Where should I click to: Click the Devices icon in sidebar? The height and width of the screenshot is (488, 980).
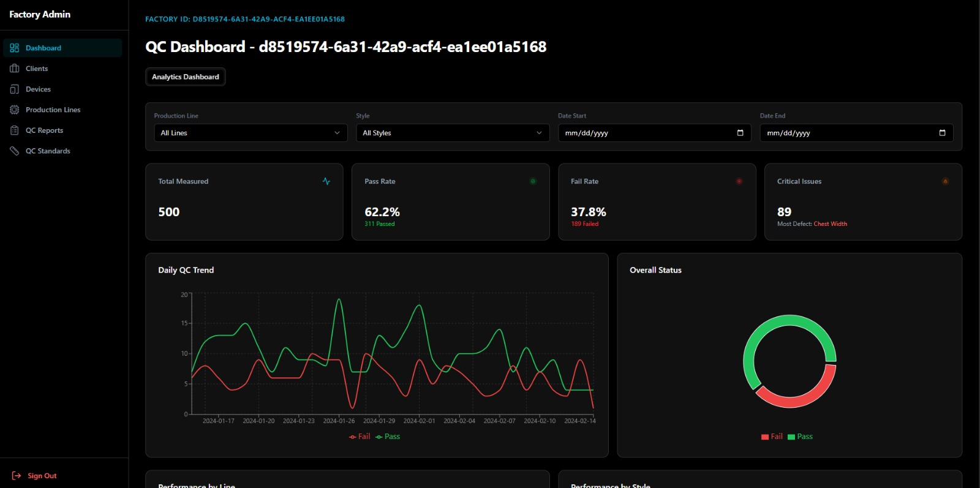pos(15,89)
